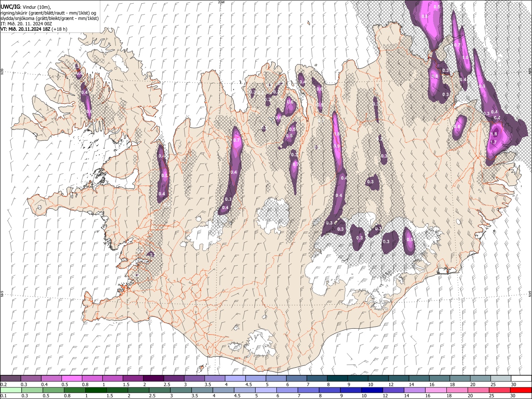
Task: Select the white swatch ending the snow scale
Action: tap(521, 378)
